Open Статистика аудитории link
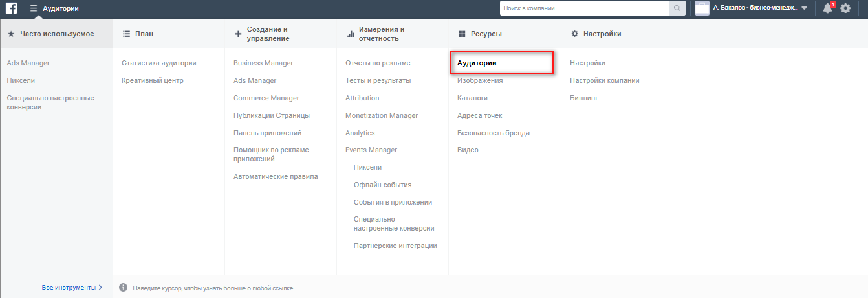The height and width of the screenshot is (298, 868). [x=159, y=63]
